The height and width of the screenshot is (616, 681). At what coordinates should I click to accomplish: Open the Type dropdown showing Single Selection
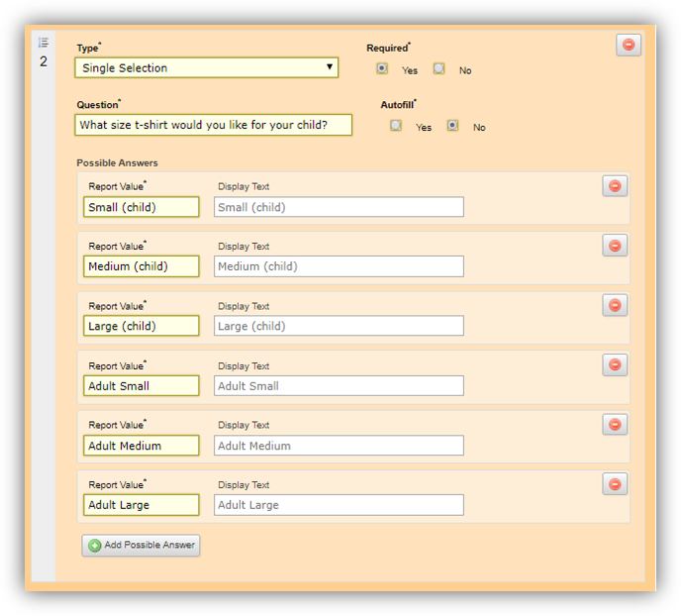(x=206, y=67)
